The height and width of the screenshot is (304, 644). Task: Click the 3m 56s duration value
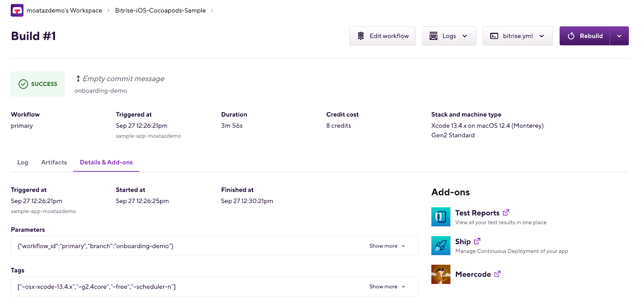[232, 126]
